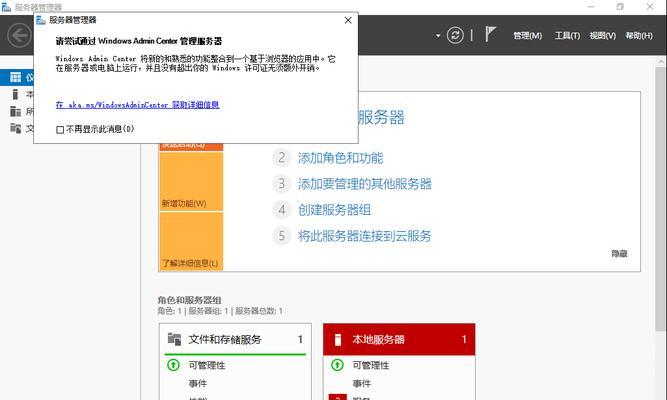Close the Windows Admin Center dialog
Screen dimensions: 667x400
(348, 20)
